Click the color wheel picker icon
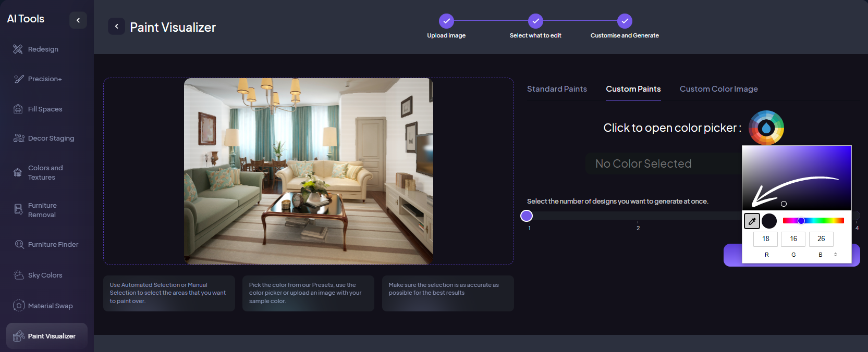Screen dimensions: 868x352 (766, 128)
